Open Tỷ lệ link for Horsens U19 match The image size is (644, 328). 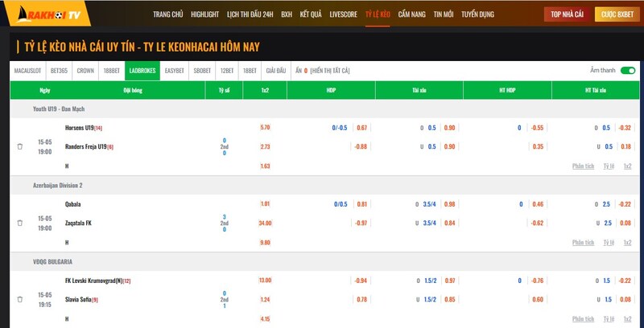click(x=609, y=166)
